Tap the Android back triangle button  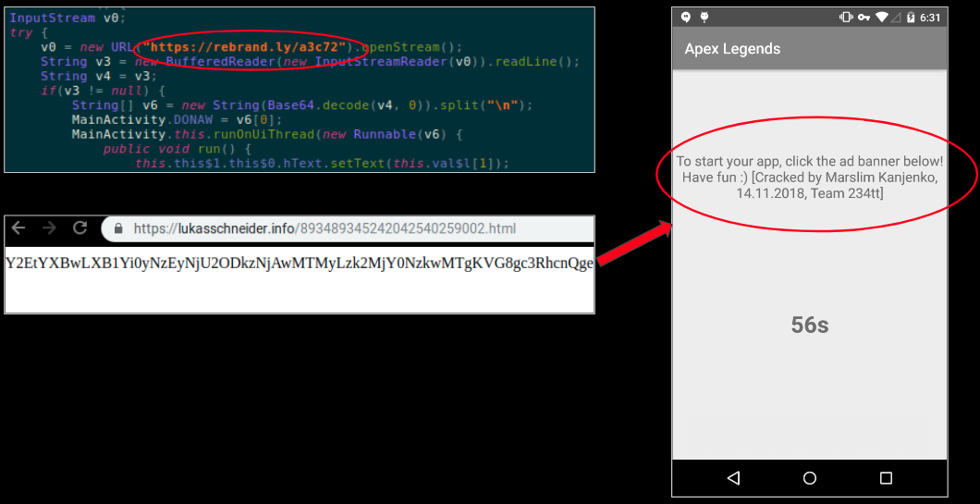pyautogui.click(x=734, y=478)
